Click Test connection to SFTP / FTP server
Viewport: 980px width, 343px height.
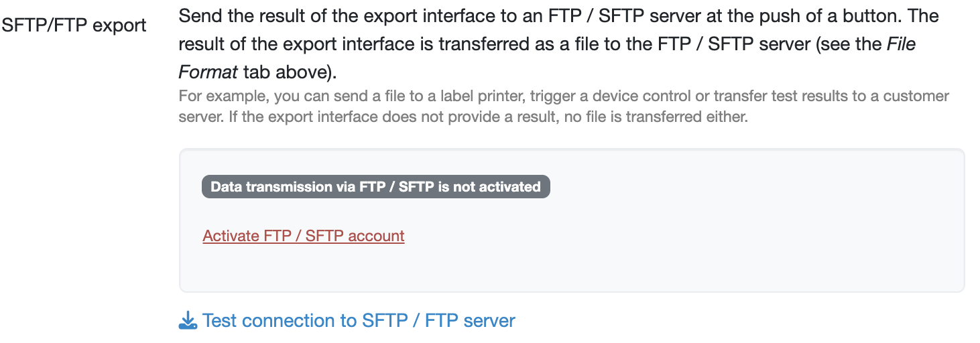pos(359,321)
